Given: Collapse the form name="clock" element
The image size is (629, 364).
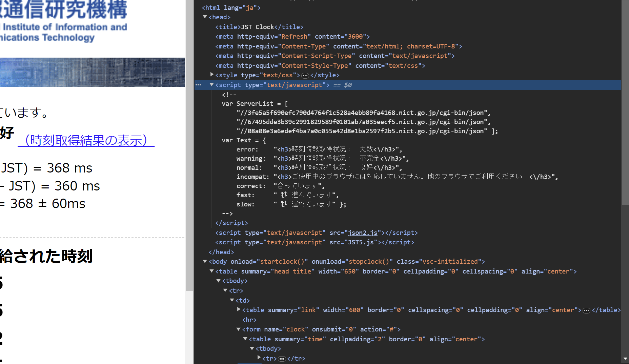Looking at the screenshot, I should 239,329.
